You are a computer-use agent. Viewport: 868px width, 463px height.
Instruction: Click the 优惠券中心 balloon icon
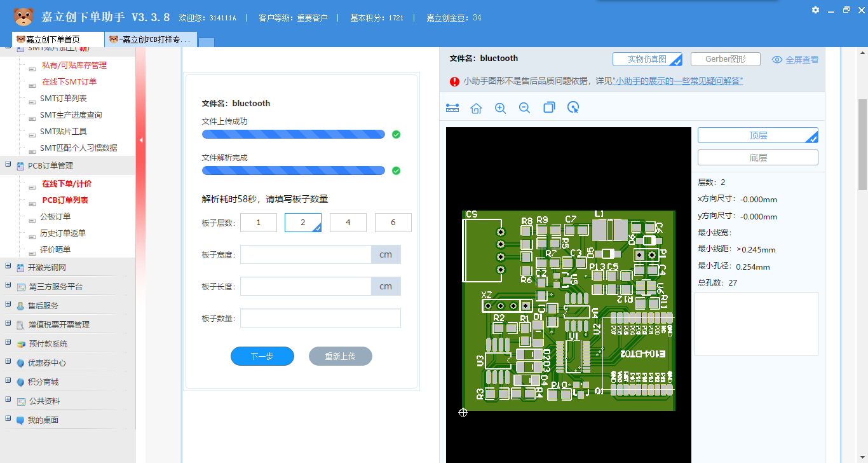pos(20,363)
